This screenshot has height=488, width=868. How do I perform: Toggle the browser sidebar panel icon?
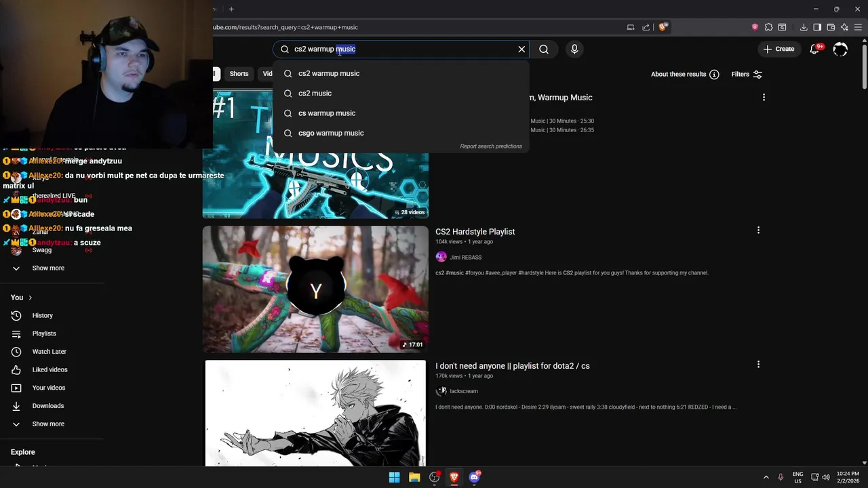pos(817,27)
